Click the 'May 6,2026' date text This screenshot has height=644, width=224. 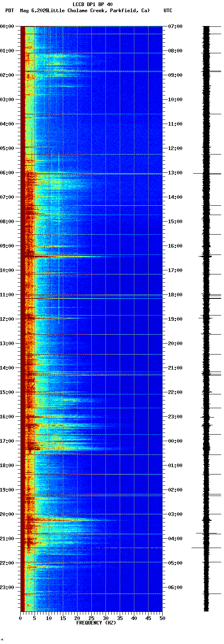pos(34,11)
